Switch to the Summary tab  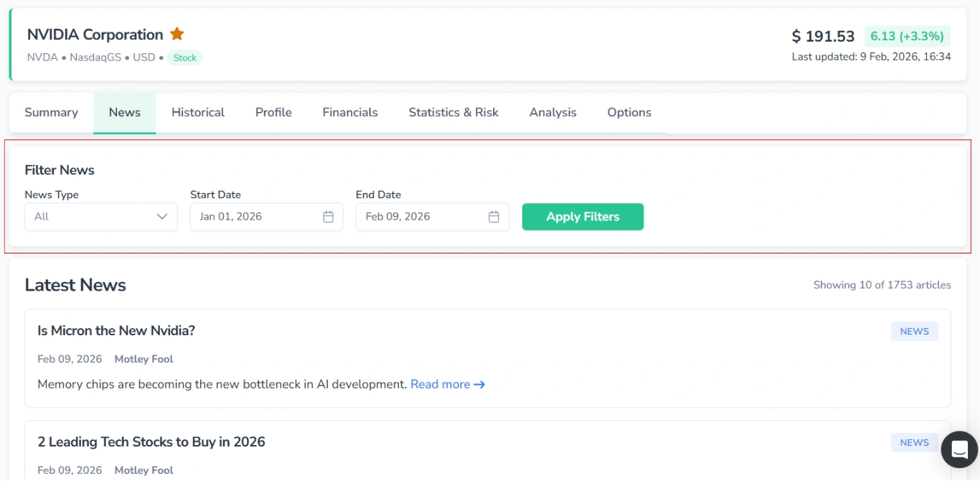click(51, 113)
